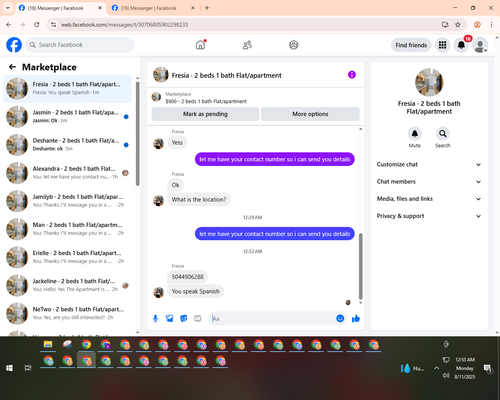Go back in browser history
Viewport: 500px width, 400px height.
[9, 25]
